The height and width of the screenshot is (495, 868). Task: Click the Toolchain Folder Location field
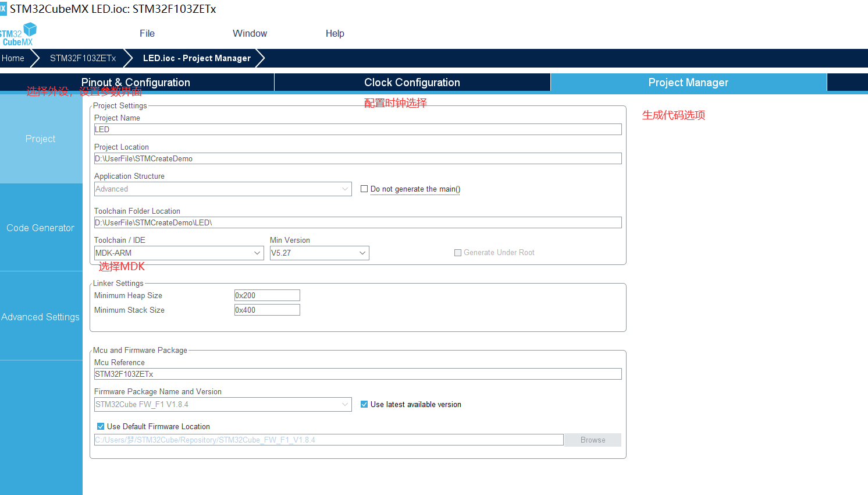(358, 222)
